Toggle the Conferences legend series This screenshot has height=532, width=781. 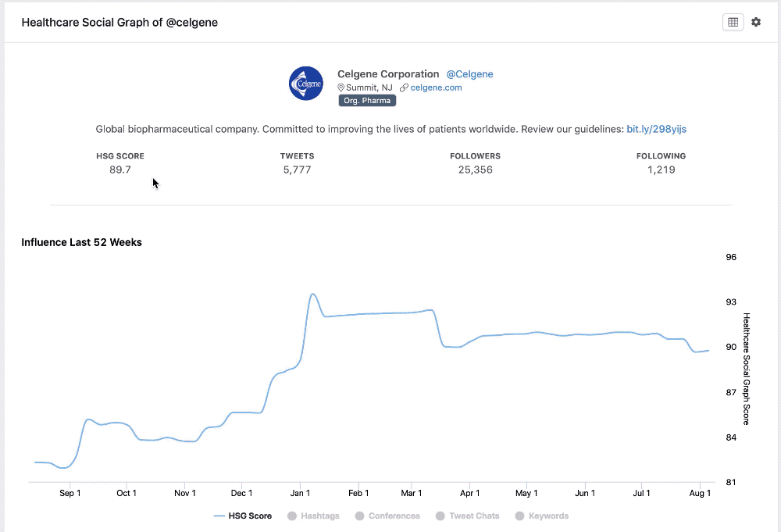click(x=387, y=516)
